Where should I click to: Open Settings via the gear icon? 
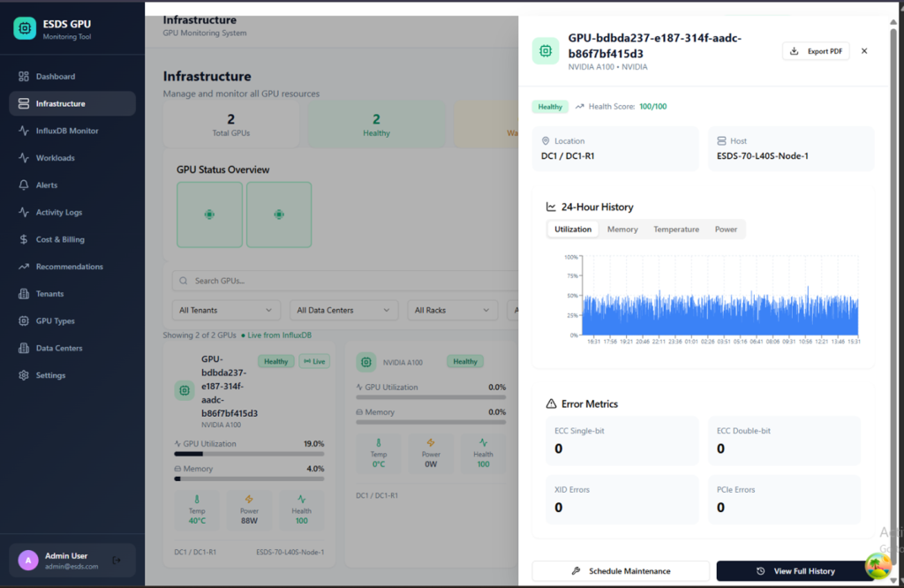pyautogui.click(x=24, y=375)
